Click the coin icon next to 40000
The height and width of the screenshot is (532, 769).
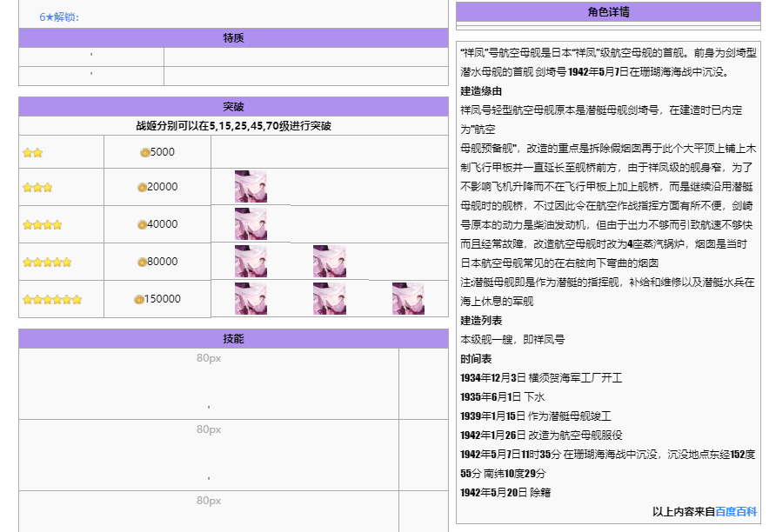point(142,224)
